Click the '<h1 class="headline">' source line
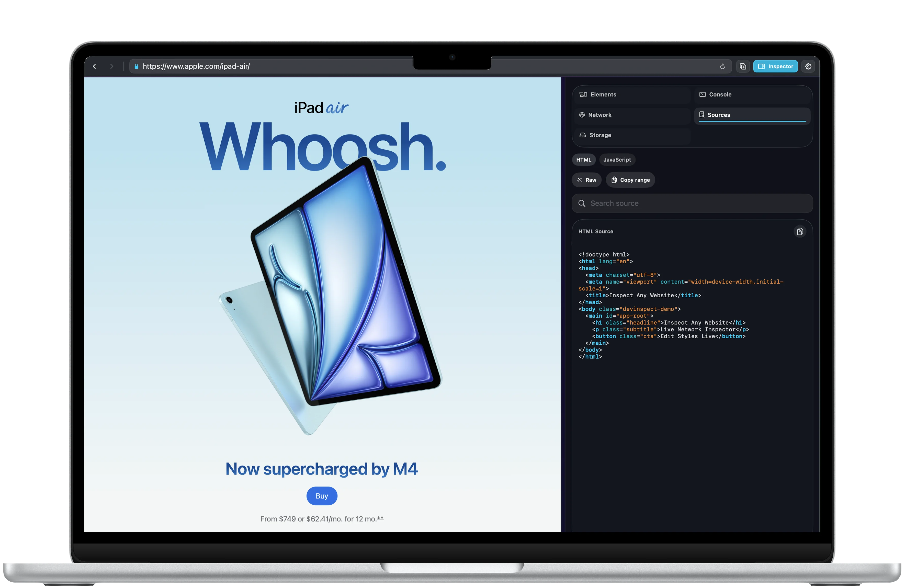The width and height of the screenshot is (905, 588). (x=669, y=323)
